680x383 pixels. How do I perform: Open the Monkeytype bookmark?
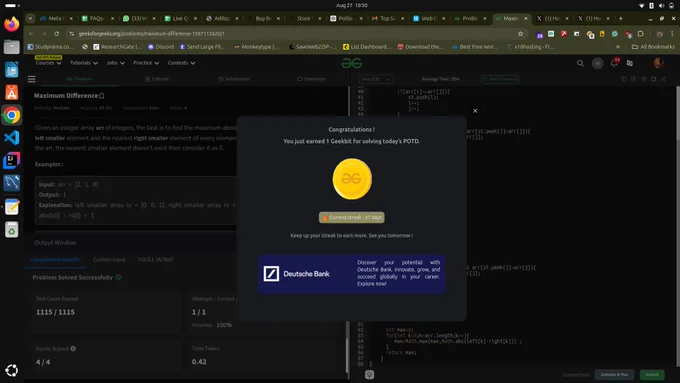(257, 47)
